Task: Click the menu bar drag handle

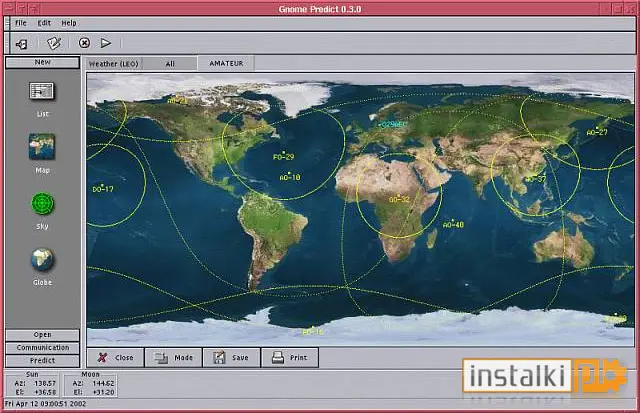Action: pyautogui.click(x=7, y=23)
